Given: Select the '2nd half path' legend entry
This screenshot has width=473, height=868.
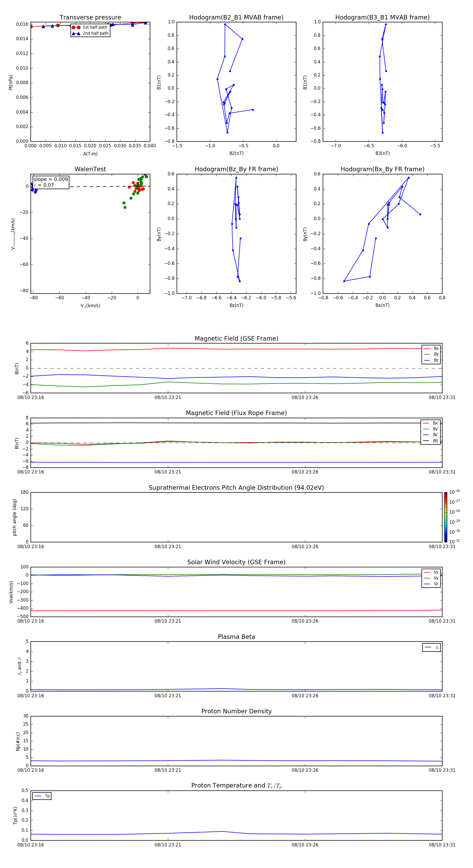Looking at the screenshot, I should click(x=90, y=33).
